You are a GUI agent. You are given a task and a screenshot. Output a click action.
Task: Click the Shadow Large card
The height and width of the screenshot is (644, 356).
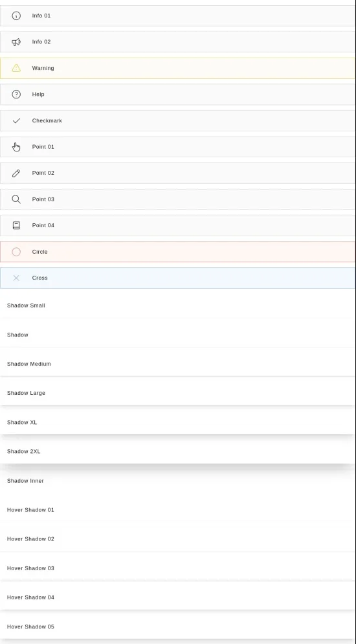(x=178, y=393)
